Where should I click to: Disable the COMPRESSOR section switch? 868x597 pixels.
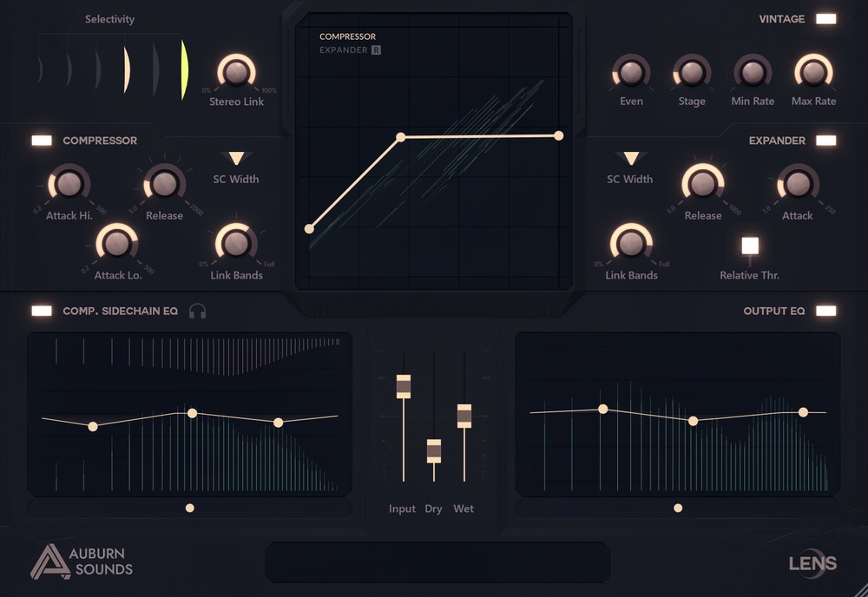pyautogui.click(x=42, y=140)
